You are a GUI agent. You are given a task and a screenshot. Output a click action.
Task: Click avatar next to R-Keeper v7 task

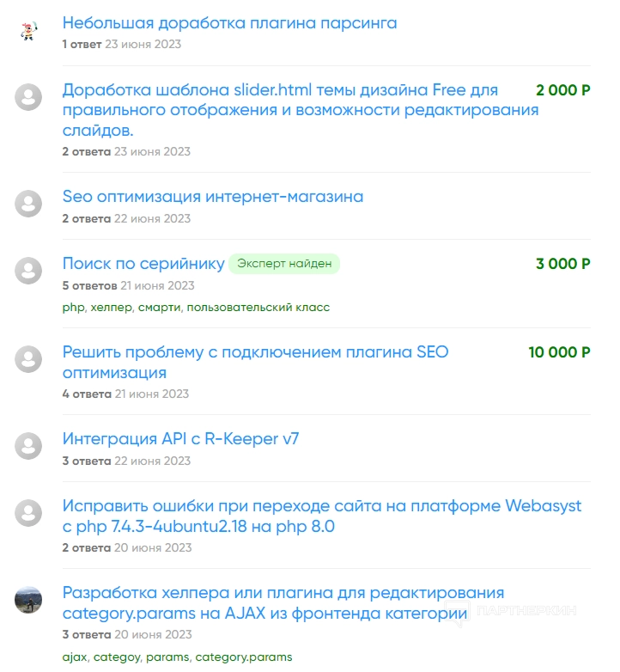28,446
